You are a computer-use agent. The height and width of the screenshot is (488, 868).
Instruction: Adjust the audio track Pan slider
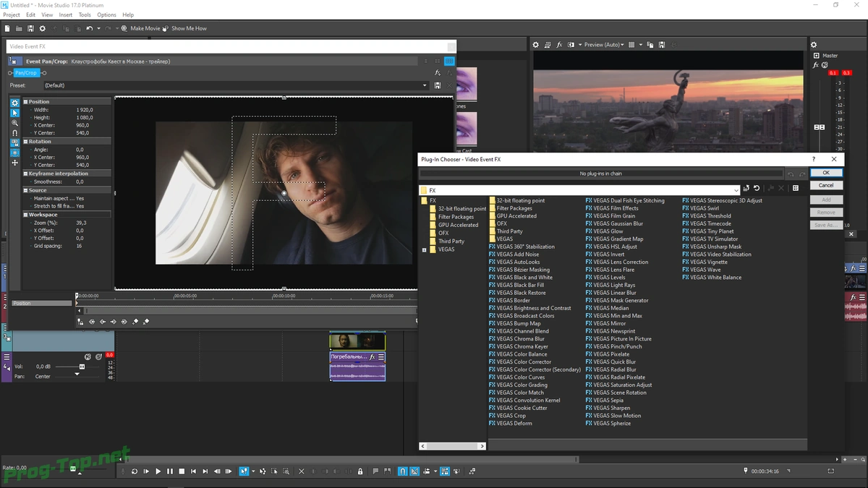[x=77, y=375]
